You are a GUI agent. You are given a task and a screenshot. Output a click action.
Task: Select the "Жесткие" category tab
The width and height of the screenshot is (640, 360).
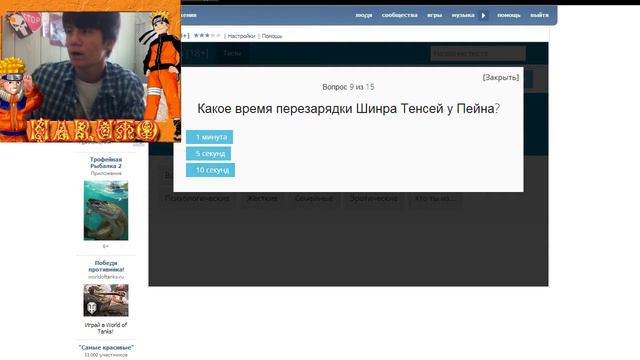click(x=262, y=199)
